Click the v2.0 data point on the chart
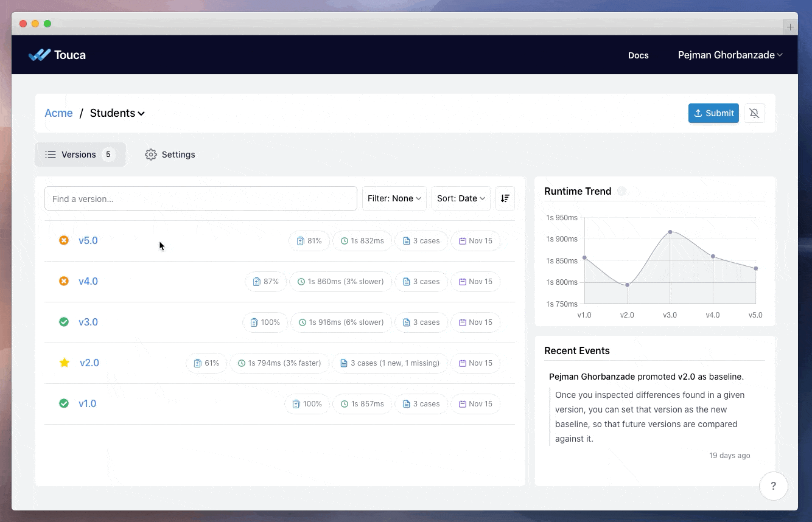 tap(627, 285)
